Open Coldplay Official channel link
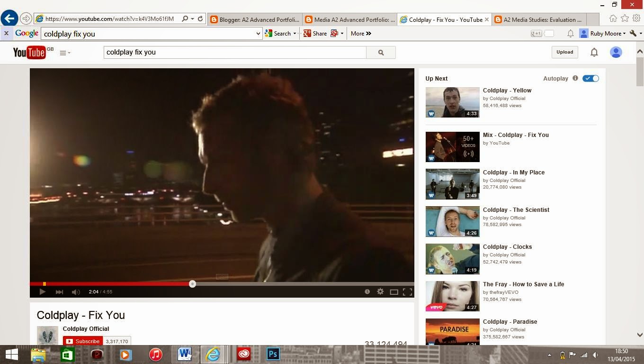Viewport: 644px width, 364px height. pos(86,329)
